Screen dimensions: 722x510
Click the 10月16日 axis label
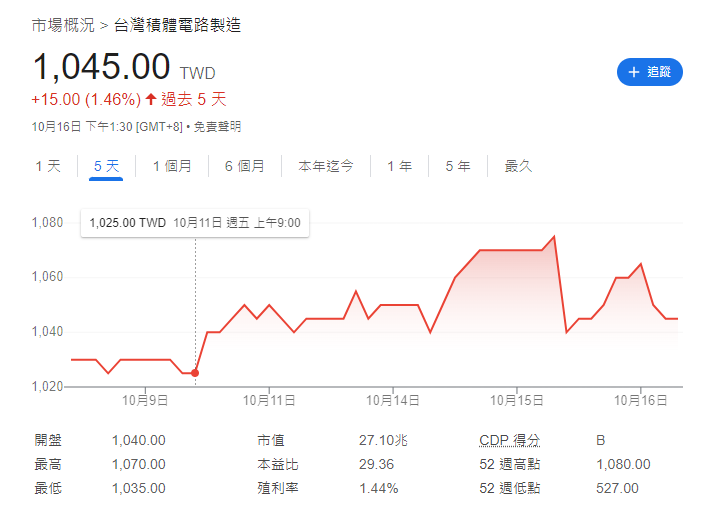click(640, 400)
